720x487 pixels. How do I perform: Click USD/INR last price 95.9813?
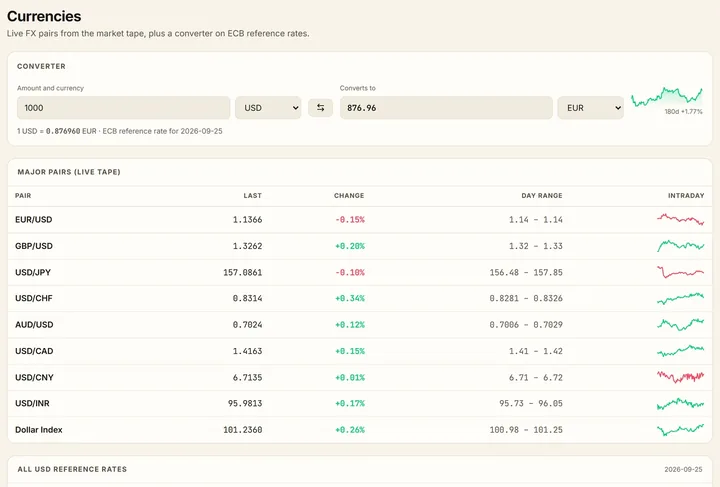tap(245, 403)
